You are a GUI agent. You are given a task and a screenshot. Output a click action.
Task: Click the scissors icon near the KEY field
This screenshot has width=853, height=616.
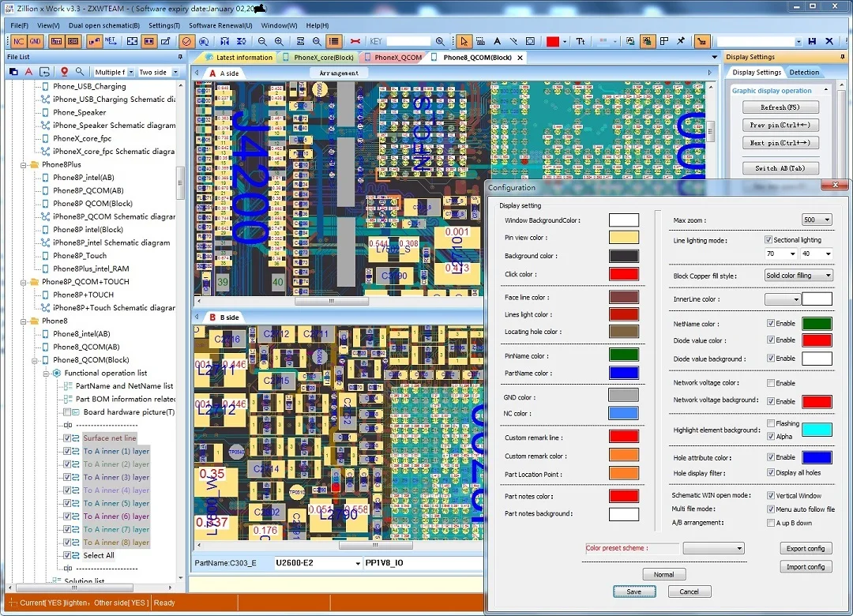point(356,41)
